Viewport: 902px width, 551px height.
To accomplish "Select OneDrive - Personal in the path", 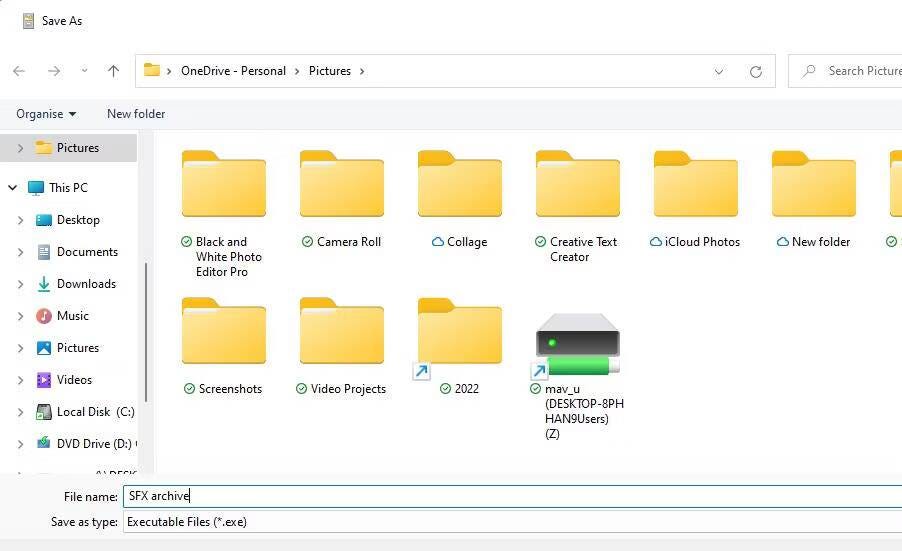I will coord(233,71).
